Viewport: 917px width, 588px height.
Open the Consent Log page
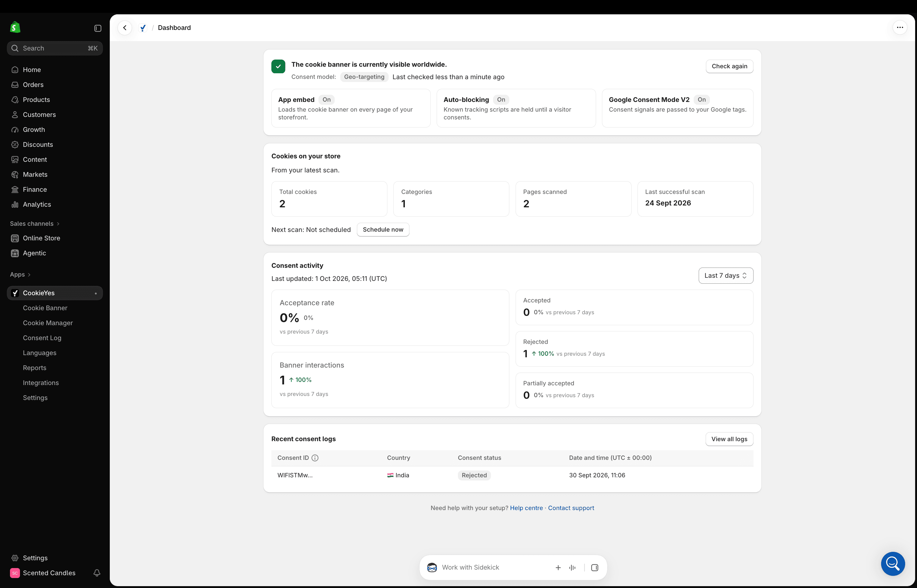(42, 338)
